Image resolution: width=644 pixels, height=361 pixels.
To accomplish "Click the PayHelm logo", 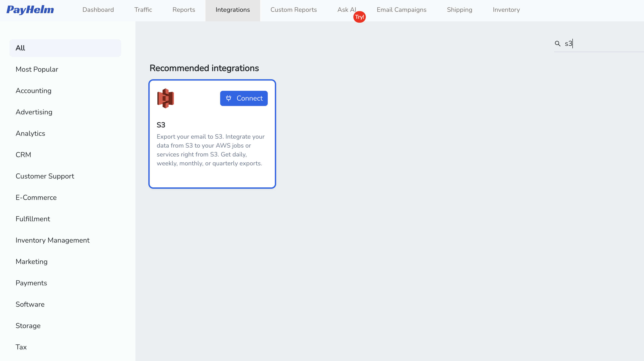I will click(30, 10).
